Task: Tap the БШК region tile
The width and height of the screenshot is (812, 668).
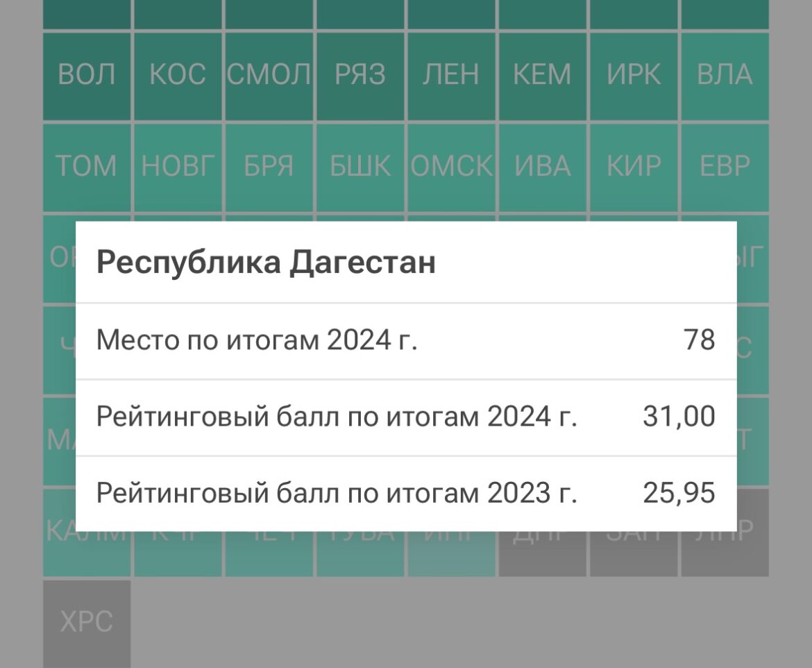Action: click(360, 167)
